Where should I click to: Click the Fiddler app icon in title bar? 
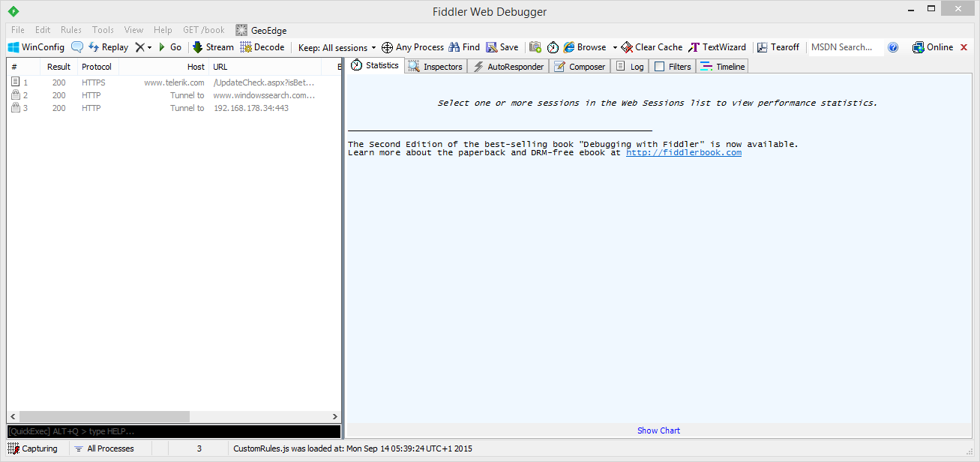coord(13,12)
